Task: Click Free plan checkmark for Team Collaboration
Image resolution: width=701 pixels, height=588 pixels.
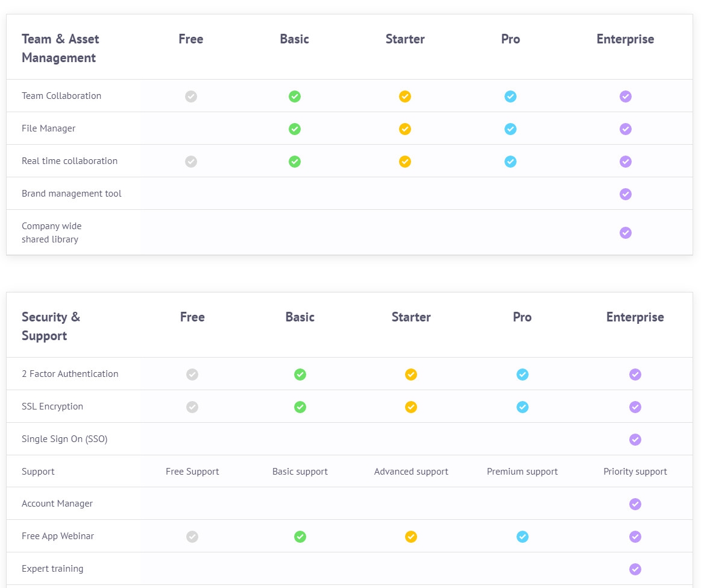Action: click(x=191, y=96)
